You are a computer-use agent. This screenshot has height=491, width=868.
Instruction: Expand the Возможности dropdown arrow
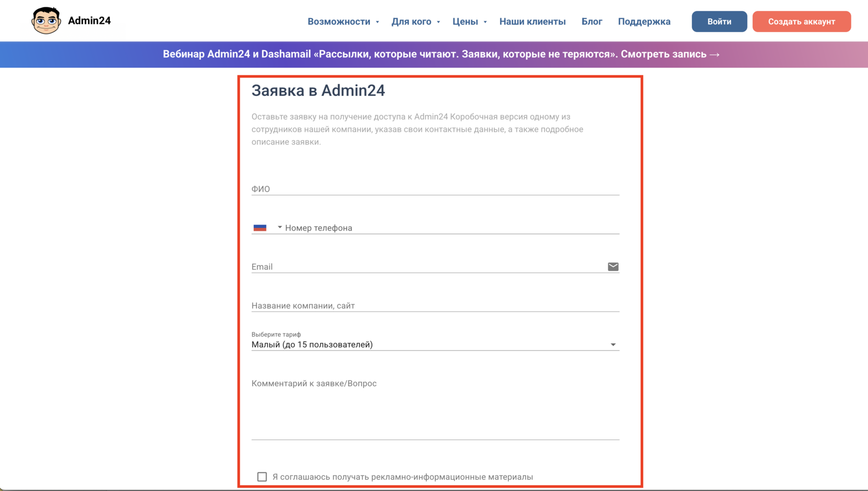[x=377, y=22]
